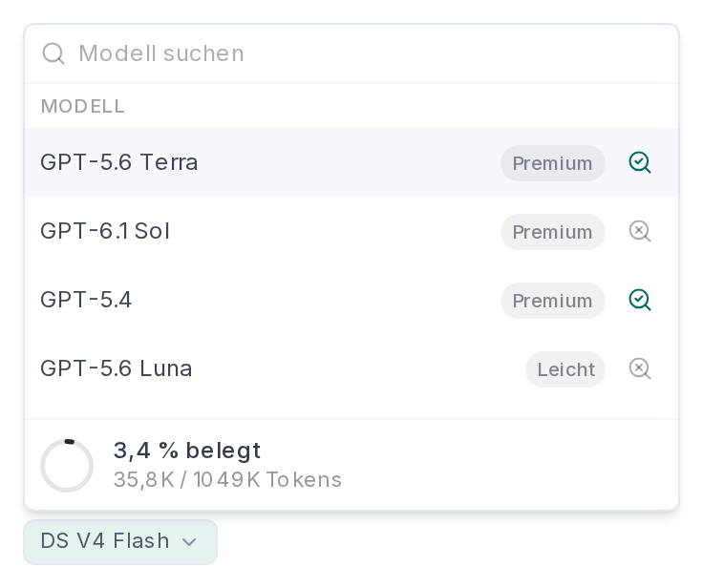The image size is (703, 588).
Task: Focus the Modell suchen search field
Action: [x=351, y=53]
